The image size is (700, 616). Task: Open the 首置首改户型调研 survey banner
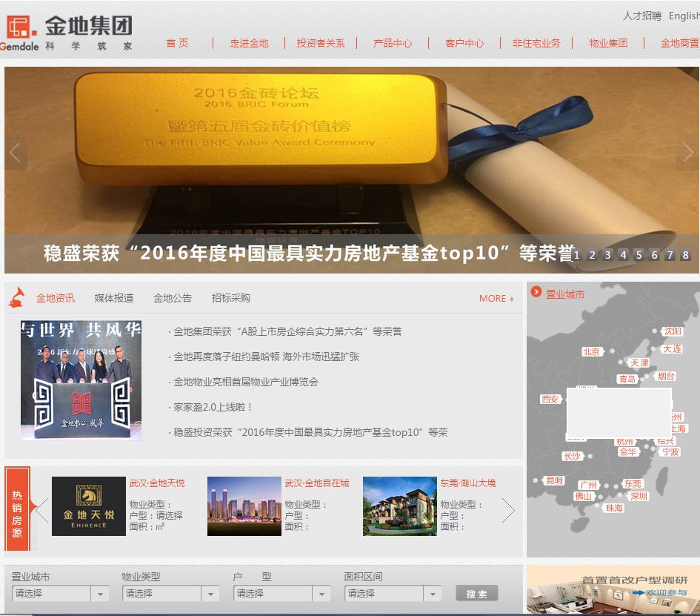click(613, 589)
